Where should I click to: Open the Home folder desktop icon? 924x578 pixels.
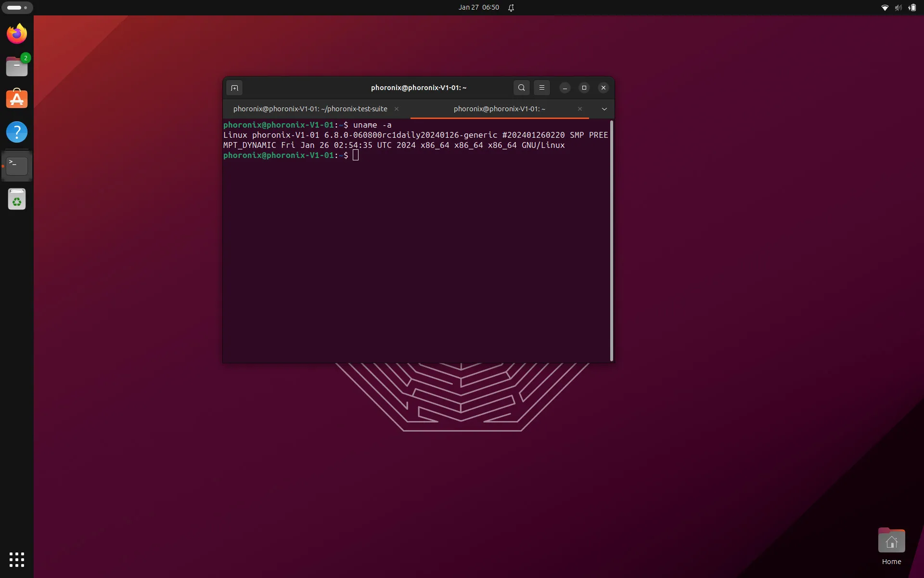click(891, 546)
